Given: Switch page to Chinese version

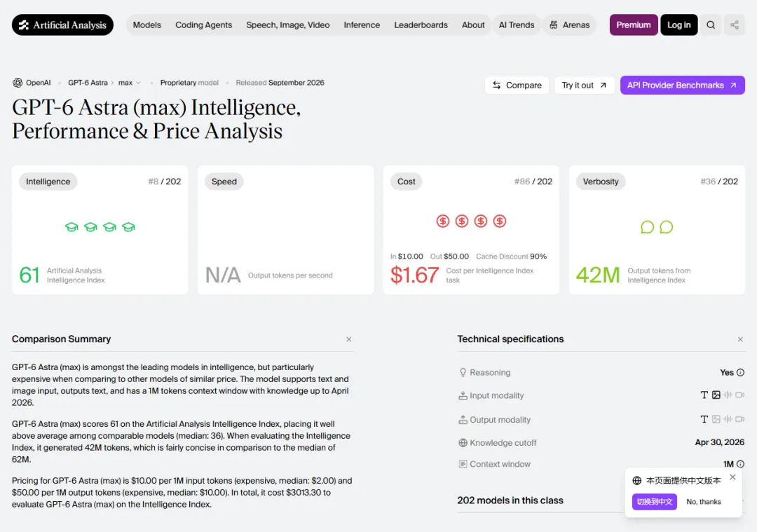Looking at the screenshot, I should click(654, 502).
